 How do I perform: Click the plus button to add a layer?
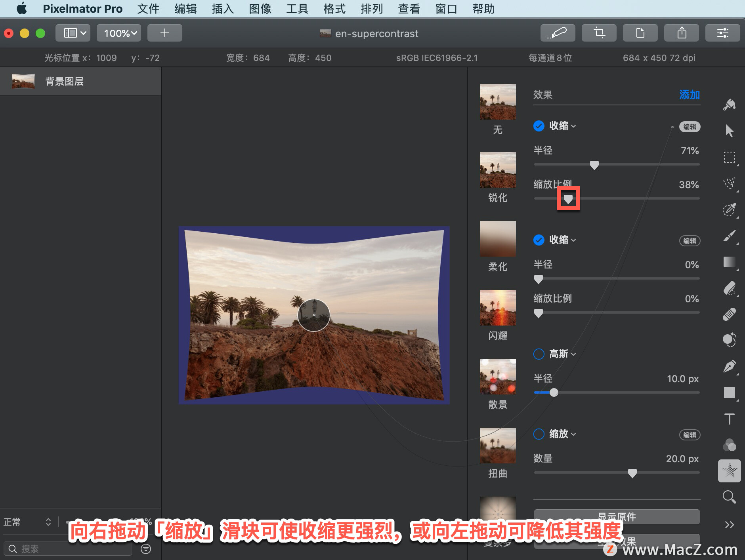[x=165, y=33]
